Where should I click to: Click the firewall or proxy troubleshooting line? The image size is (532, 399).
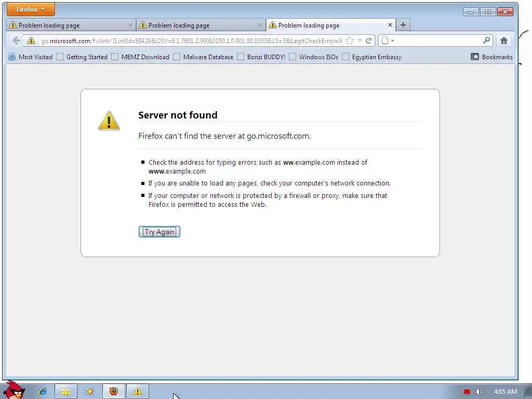(x=268, y=200)
